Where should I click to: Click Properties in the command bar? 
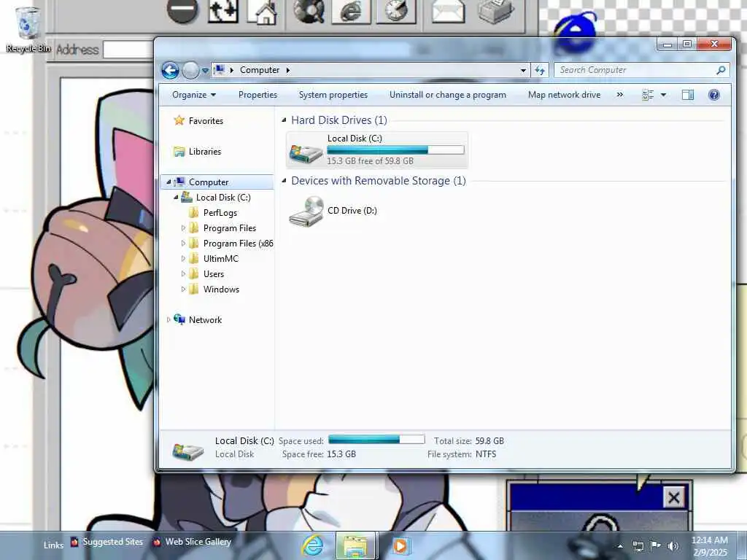pos(258,95)
